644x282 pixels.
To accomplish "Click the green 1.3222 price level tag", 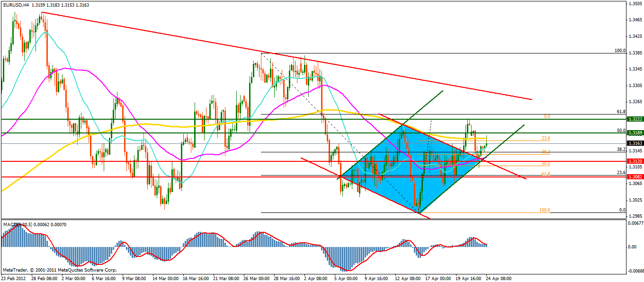I will point(634,119).
